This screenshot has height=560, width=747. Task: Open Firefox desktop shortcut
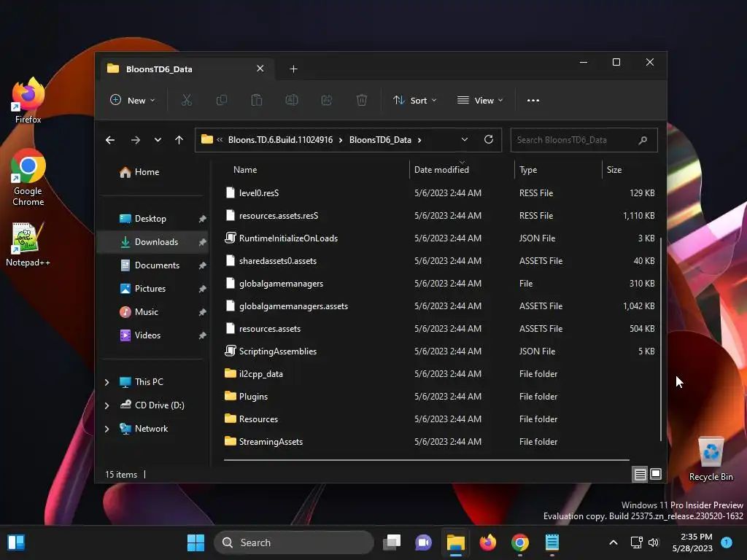point(28,101)
